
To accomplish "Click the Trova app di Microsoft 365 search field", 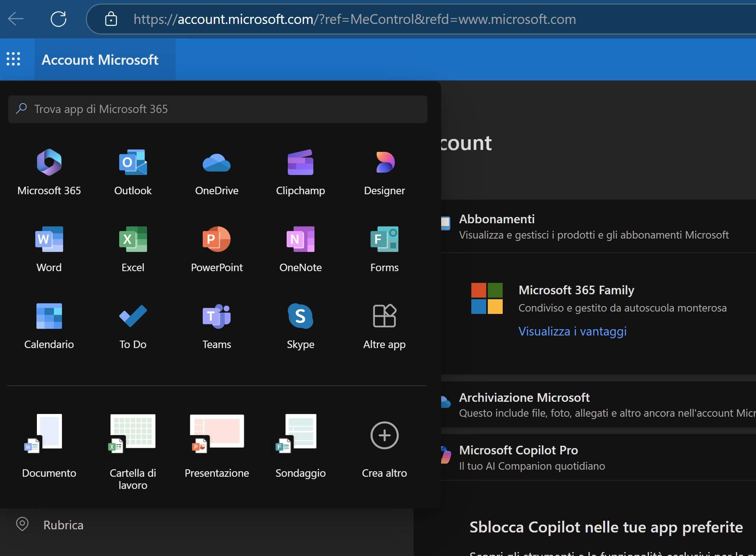I will pos(218,109).
